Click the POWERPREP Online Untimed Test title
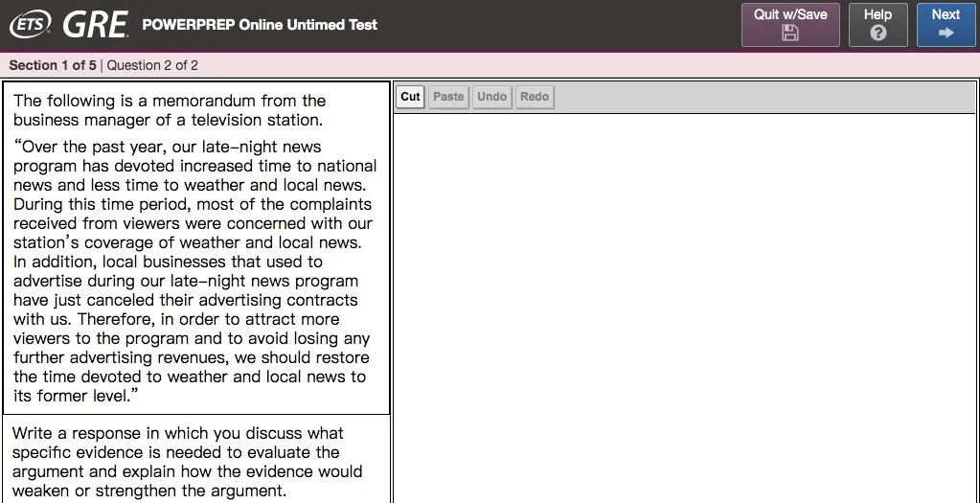The height and width of the screenshot is (503, 980). pyautogui.click(x=260, y=25)
